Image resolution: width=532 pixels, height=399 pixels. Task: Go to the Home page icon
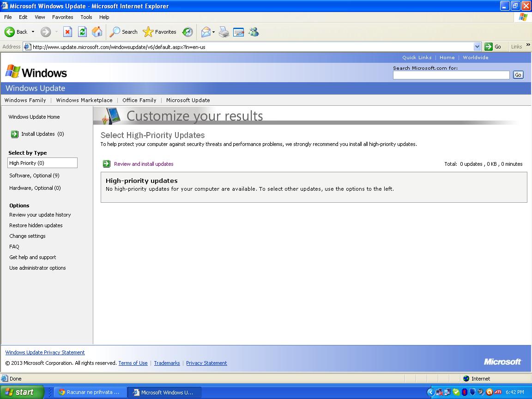click(97, 32)
